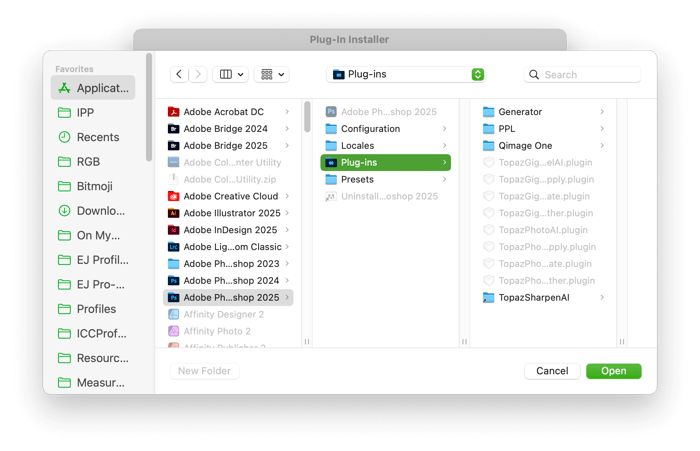Open the Profiles sidebar folder
The width and height of the screenshot is (700, 451).
pos(93,309)
